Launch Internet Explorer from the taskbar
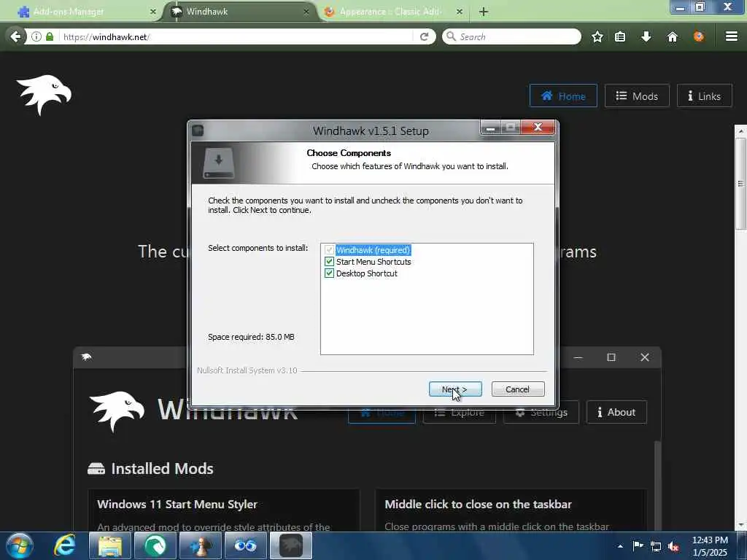 click(x=64, y=545)
